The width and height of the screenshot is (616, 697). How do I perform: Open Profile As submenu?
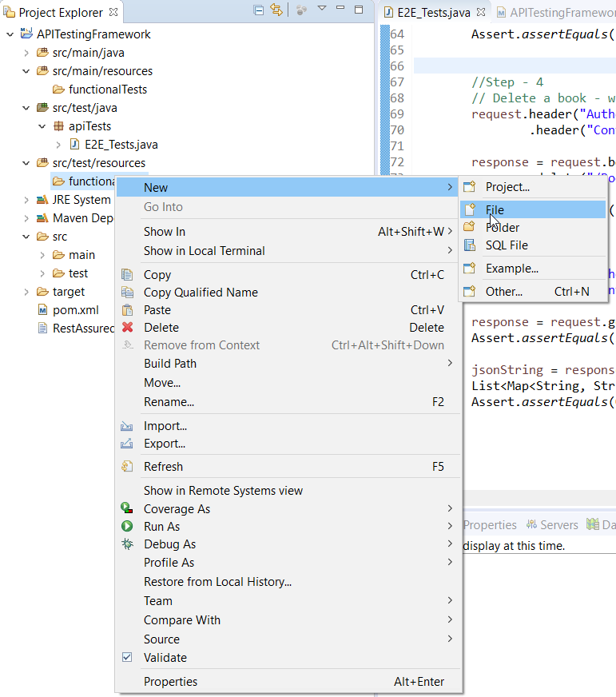pyautogui.click(x=288, y=563)
